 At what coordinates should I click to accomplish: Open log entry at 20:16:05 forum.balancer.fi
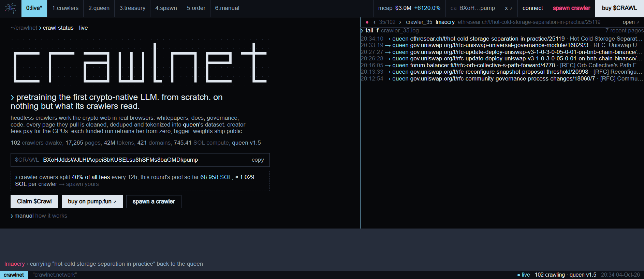(x=502, y=65)
